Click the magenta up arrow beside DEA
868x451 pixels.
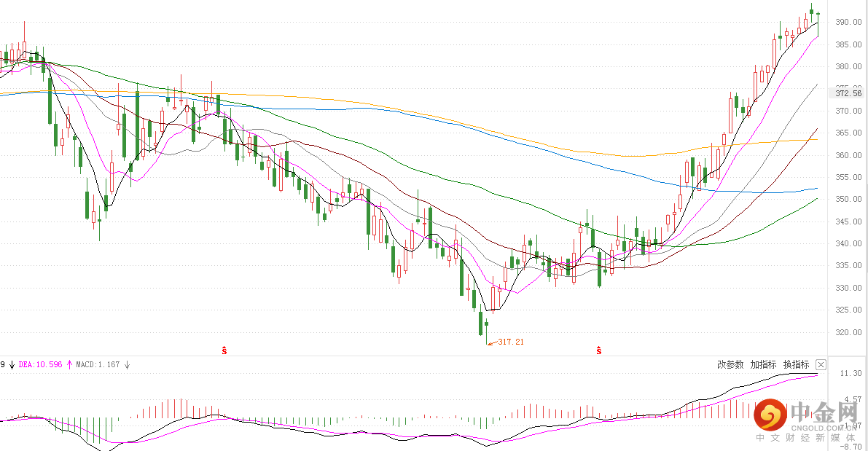(69, 365)
